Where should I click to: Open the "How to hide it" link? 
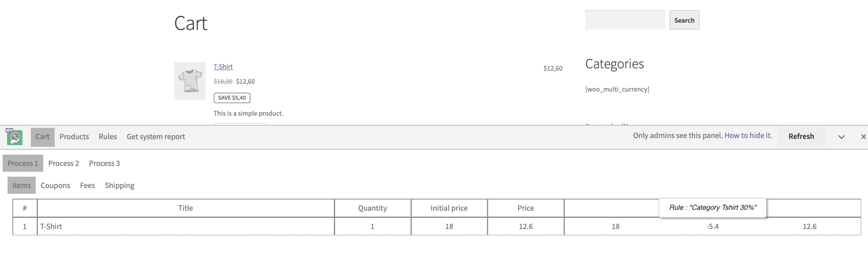748,136
